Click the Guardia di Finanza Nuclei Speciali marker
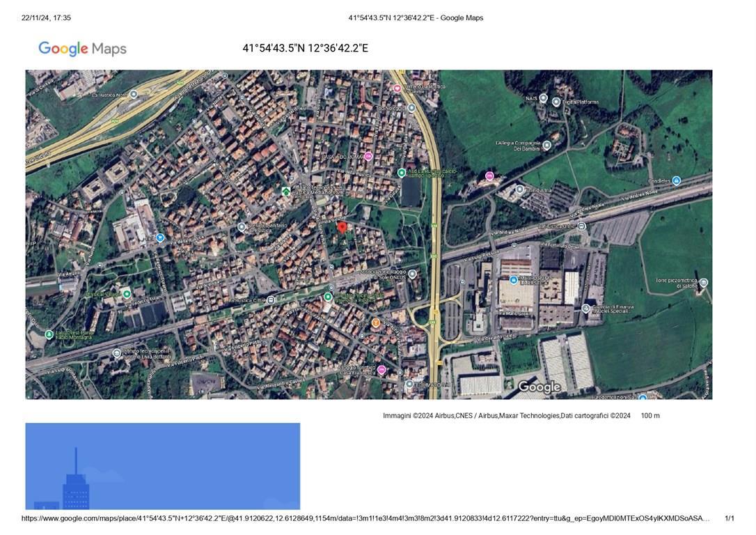 585,309
